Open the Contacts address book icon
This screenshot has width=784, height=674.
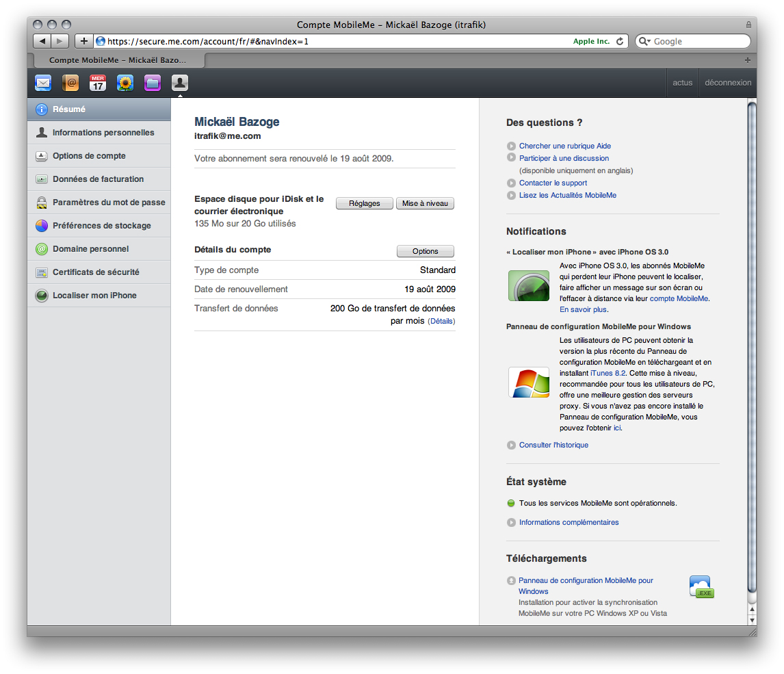pos(70,83)
